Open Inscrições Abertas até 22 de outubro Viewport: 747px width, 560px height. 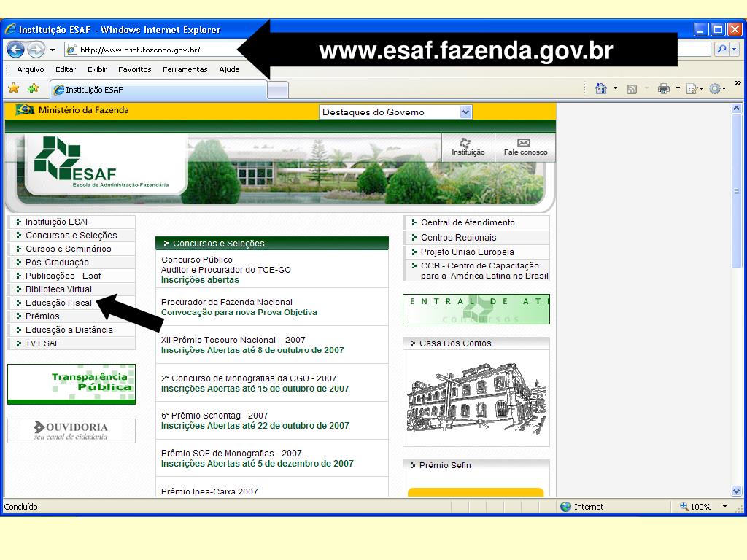255,426
